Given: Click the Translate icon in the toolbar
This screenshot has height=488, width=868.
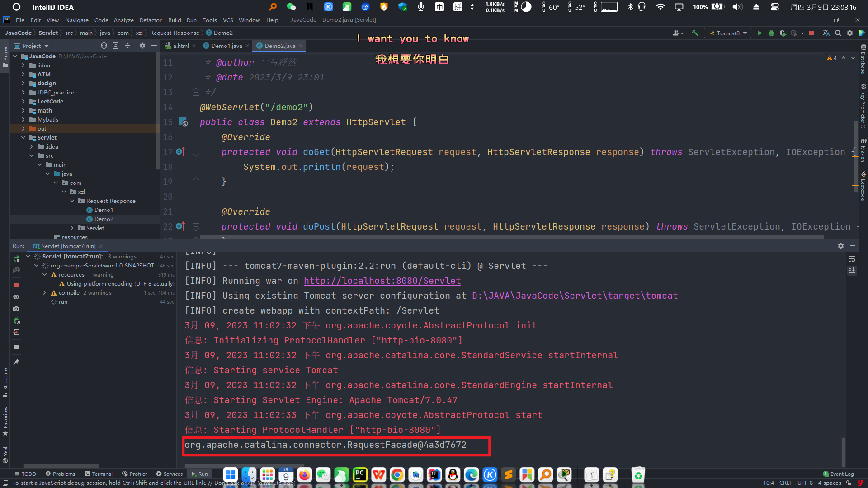Looking at the screenshot, I should 826,33.
